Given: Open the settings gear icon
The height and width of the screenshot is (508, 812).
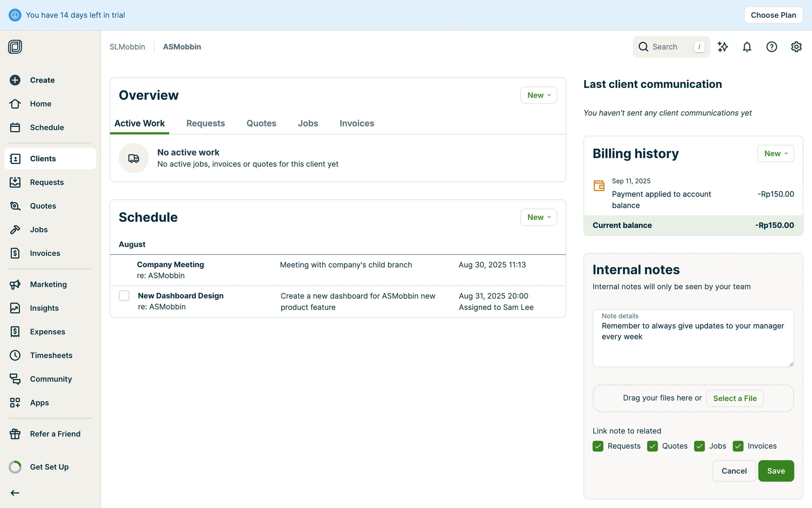Looking at the screenshot, I should 796,47.
